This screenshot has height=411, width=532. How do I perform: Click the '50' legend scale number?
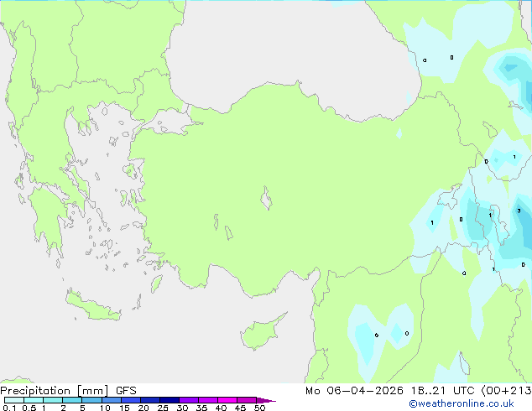click(x=260, y=408)
